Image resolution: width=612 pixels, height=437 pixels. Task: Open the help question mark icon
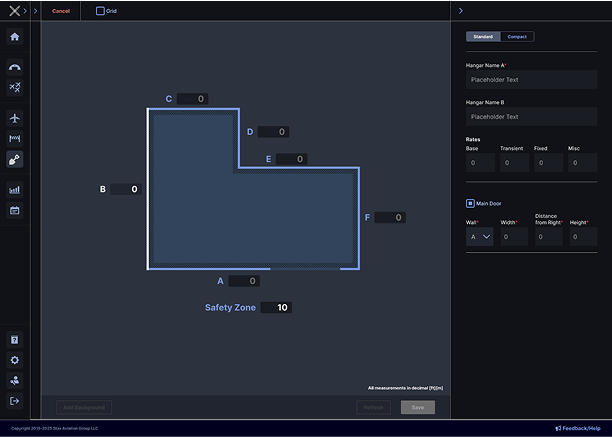point(14,340)
